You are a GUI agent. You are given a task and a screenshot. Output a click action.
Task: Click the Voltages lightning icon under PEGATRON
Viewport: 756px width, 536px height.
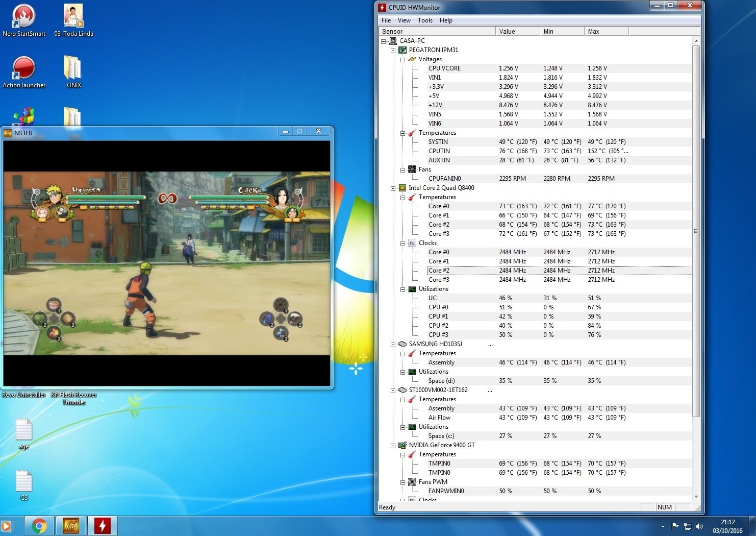[x=412, y=59]
